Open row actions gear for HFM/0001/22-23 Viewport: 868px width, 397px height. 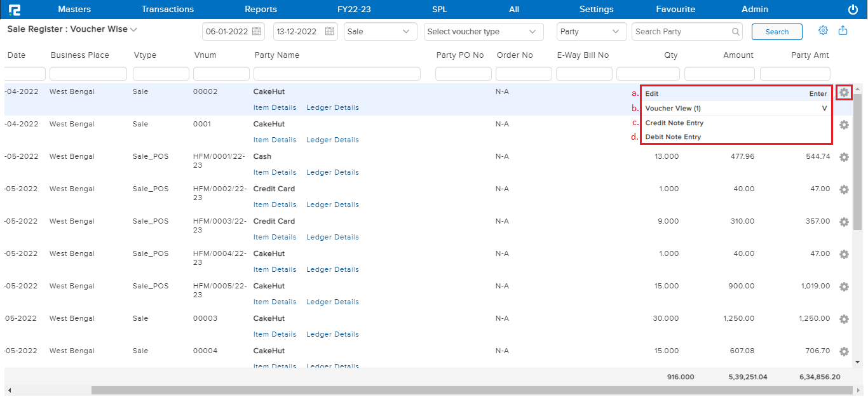tap(844, 157)
